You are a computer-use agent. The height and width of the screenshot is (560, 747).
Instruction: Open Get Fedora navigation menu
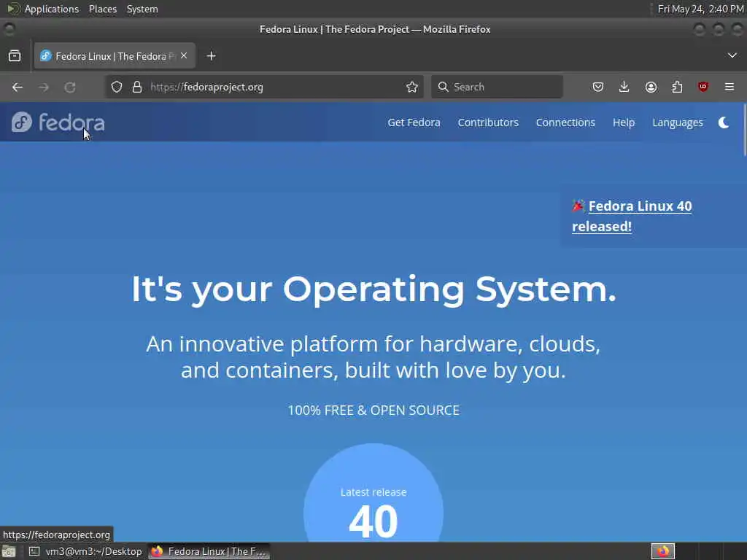pyautogui.click(x=414, y=122)
